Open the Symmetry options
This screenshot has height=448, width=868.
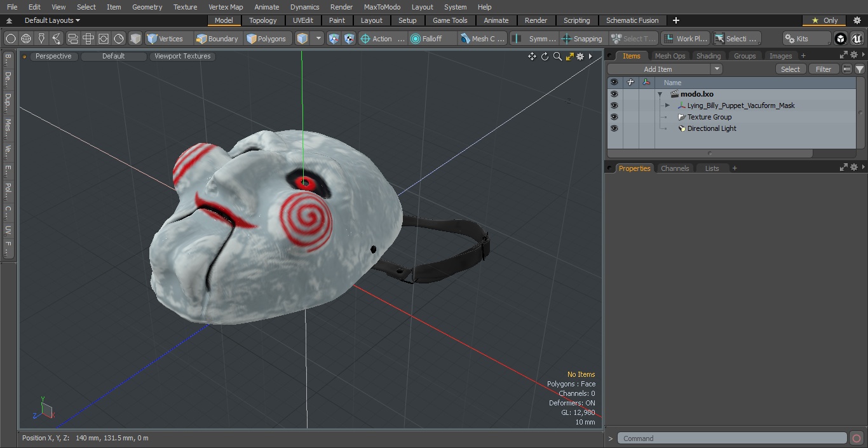coord(534,39)
